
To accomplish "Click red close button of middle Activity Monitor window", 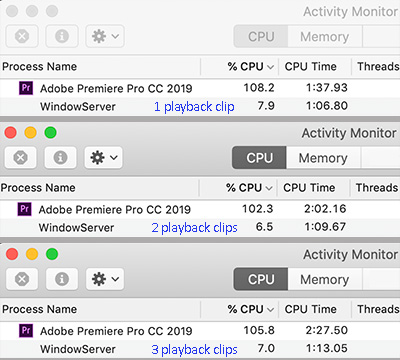I will click(x=11, y=133).
